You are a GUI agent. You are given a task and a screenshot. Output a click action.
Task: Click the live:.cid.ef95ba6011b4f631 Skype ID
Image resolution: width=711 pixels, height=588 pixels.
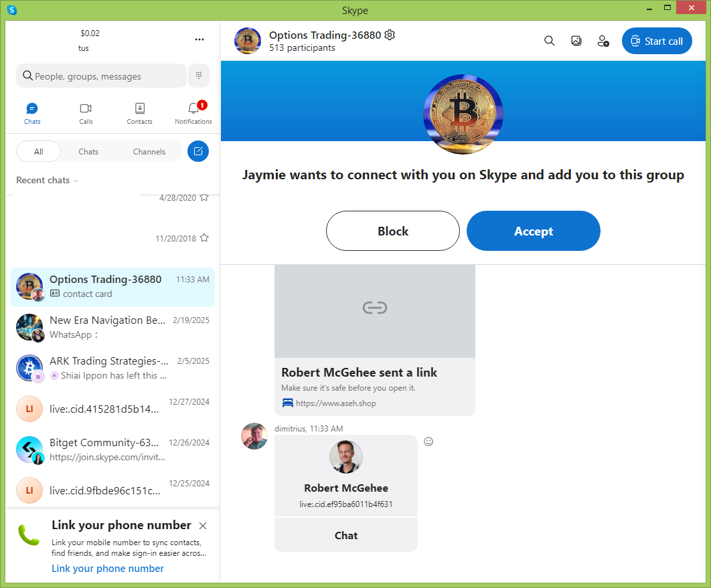[346, 504]
